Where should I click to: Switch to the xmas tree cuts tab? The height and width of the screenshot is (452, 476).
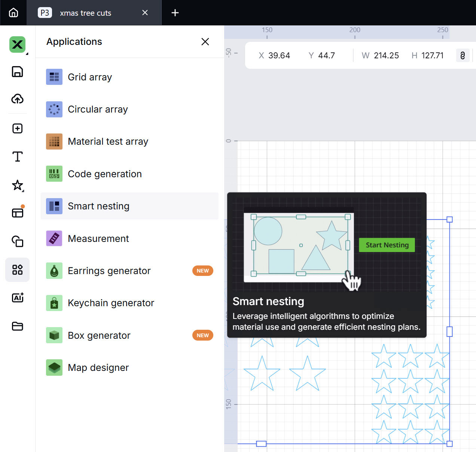coord(86,13)
